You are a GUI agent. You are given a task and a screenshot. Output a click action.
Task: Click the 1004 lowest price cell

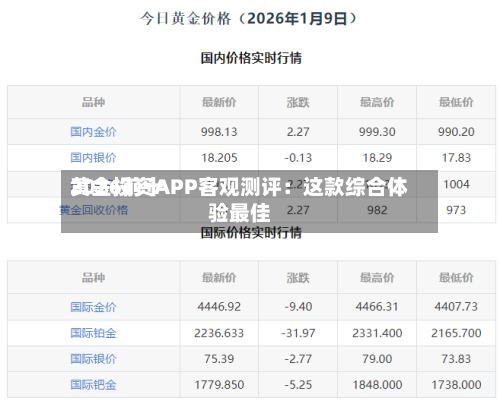pyautogui.click(x=456, y=184)
